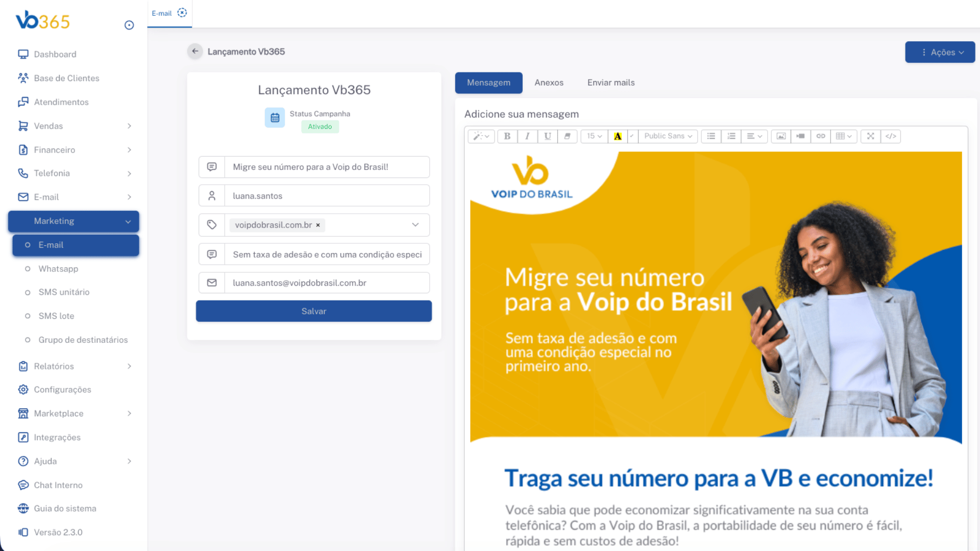
Task: Open the text color options arrow
Action: pos(632,136)
